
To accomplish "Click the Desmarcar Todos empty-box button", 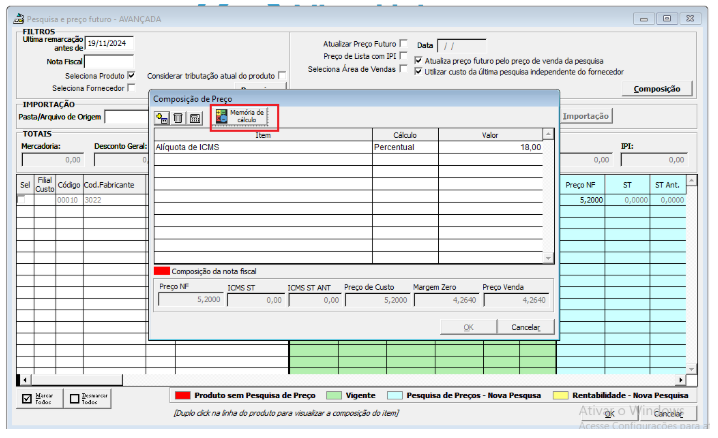I will 88,399.
